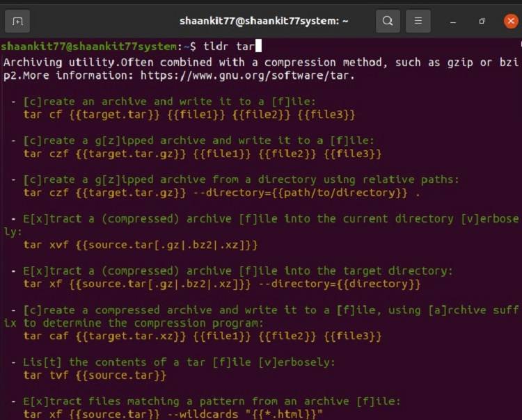Click 'ix to determine the compression program:' line
Viewport: 522px width, 420px height.
point(134,323)
